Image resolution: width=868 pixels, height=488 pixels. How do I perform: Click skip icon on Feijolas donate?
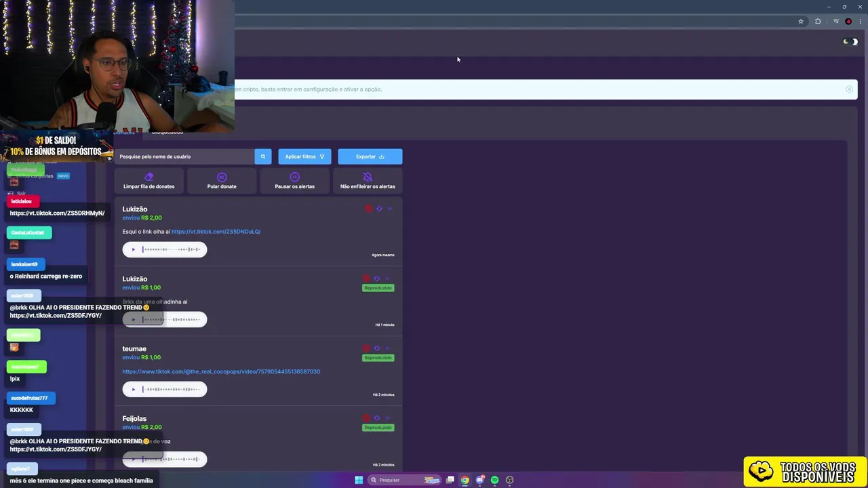pyautogui.click(x=388, y=418)
